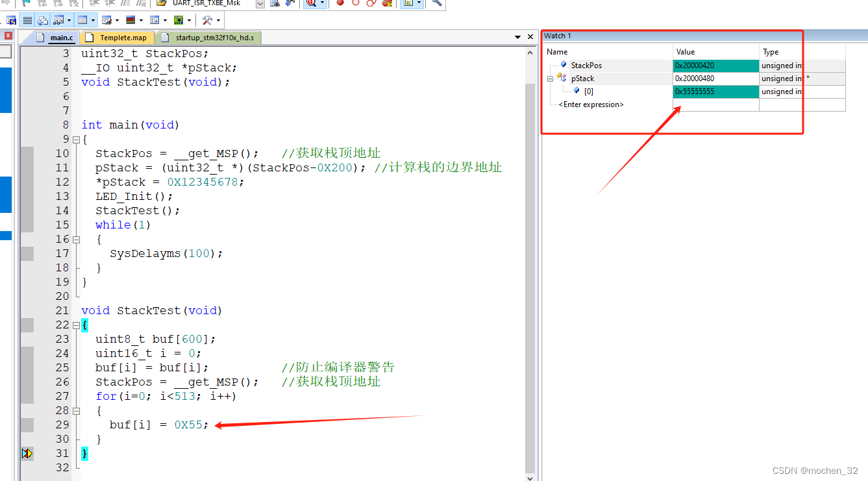
Task: Click the execution pointer arrow at line 31
Action: pyautogui.click(x=27, y=454)
